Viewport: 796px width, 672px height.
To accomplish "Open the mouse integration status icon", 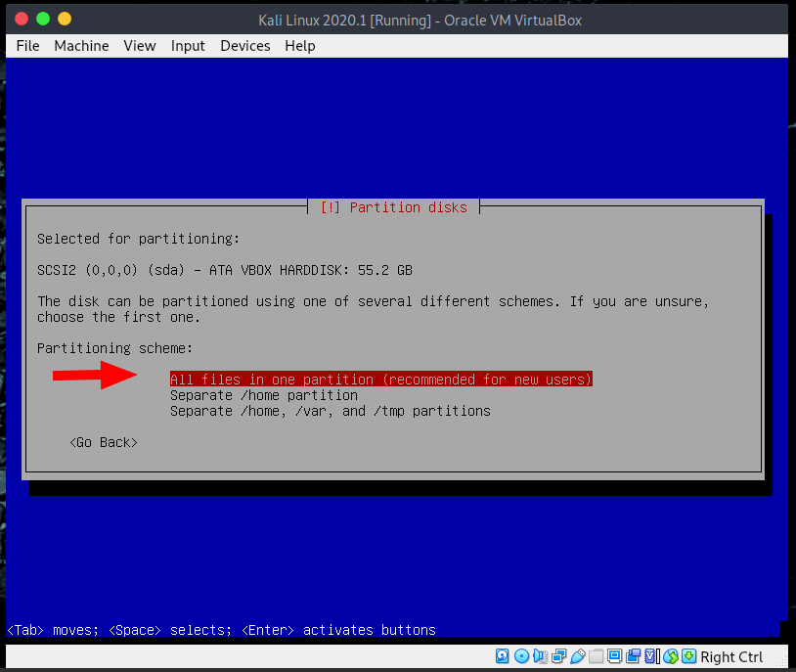I will (671, 656).
